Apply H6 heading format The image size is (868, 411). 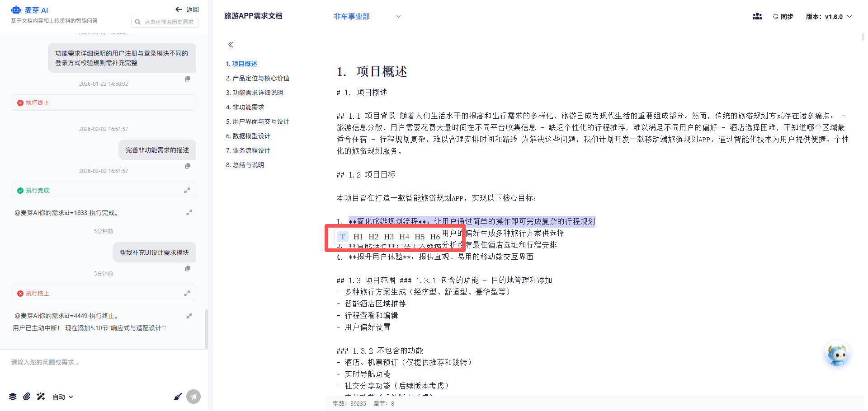[435, 237]
